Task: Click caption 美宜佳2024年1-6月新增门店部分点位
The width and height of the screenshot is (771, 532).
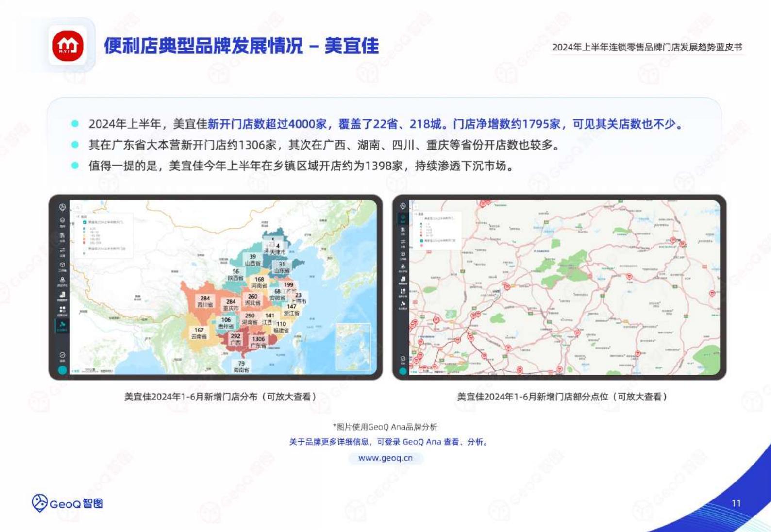Action: [562, 397]
